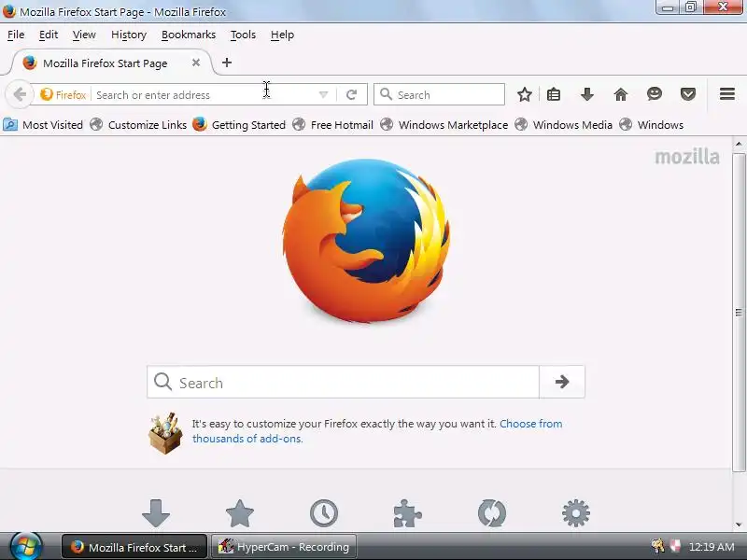The width and height of the screenshot is (747, 560).
Task: Open Bookmarks star icon at page bottom
Action: tap(240, 512)
